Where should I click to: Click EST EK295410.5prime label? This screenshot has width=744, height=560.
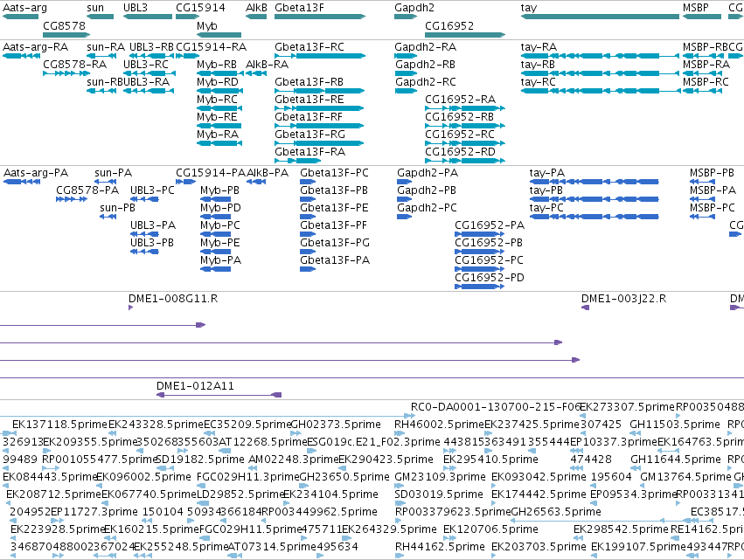[490, 460]
